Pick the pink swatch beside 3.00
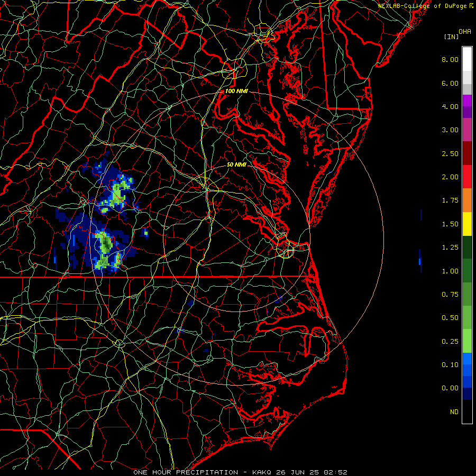Viewport: 476px width, 476px height. [467, 130]
